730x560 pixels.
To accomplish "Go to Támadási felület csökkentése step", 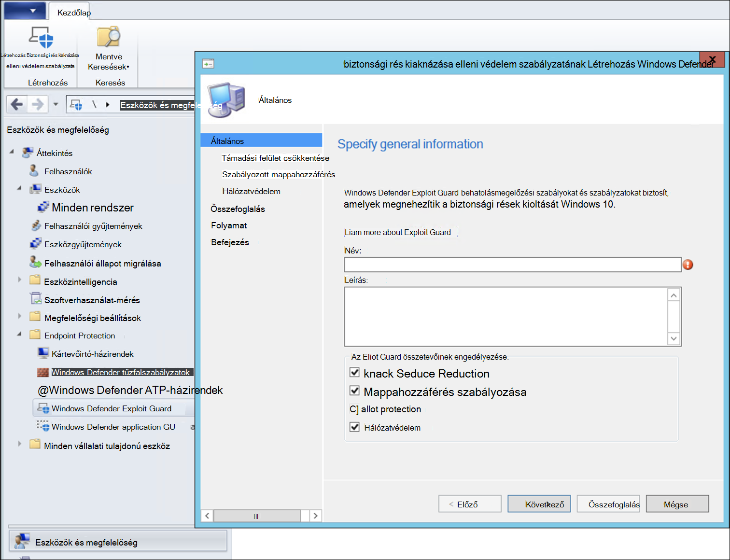I will tap(275, 158).
